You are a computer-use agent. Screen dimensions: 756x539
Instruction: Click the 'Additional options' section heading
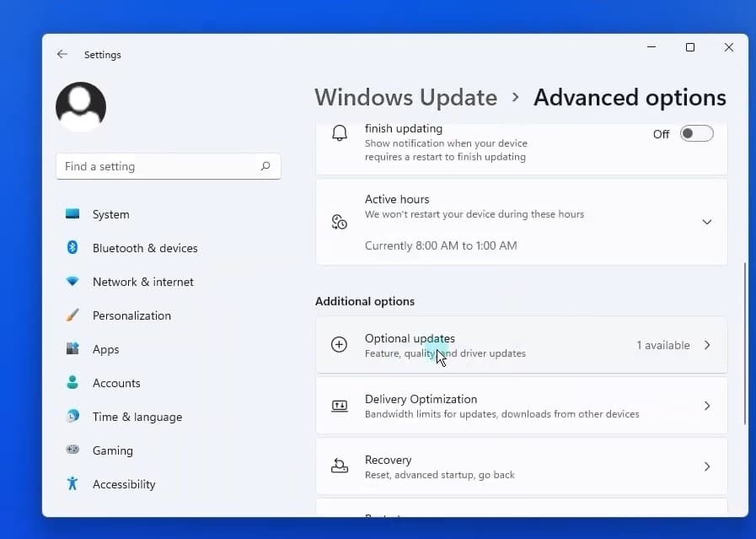[x=365, y=301]
